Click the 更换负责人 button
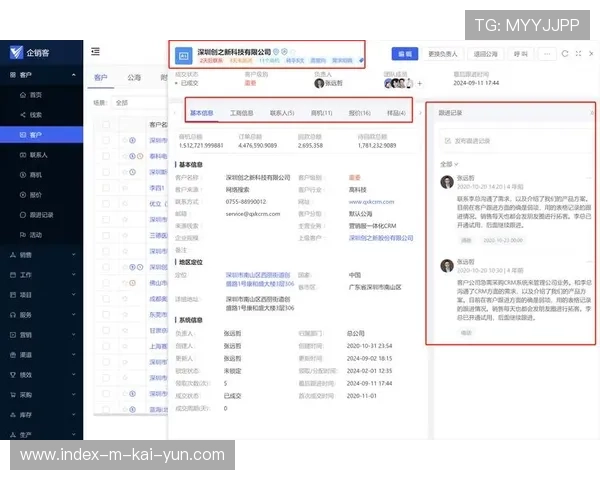Viewport: 600px width, 480px height. click(442, 54)
